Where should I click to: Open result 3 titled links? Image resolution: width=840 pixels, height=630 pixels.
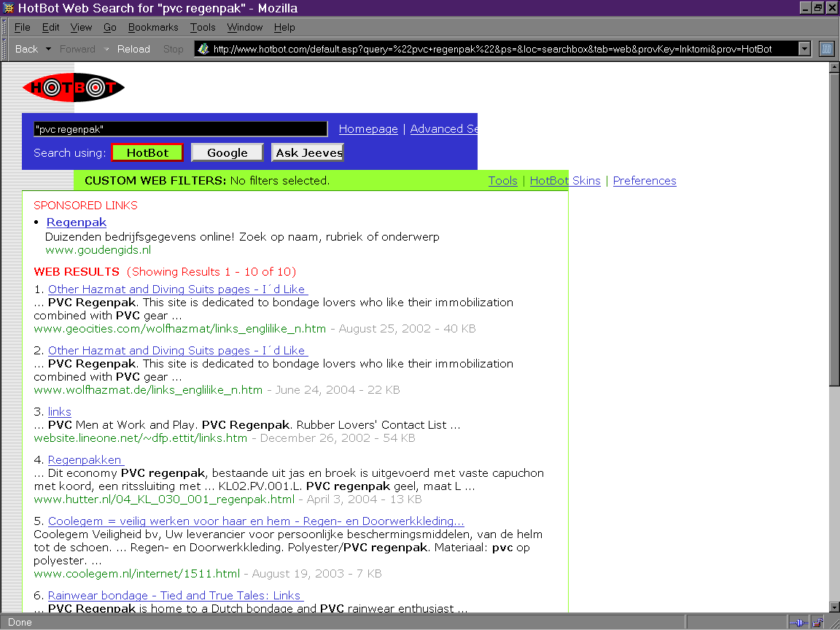(x=60, y=412)
